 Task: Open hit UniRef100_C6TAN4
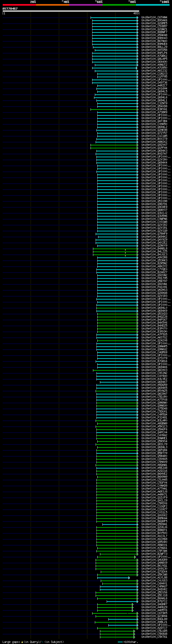(x=154, y=18)
